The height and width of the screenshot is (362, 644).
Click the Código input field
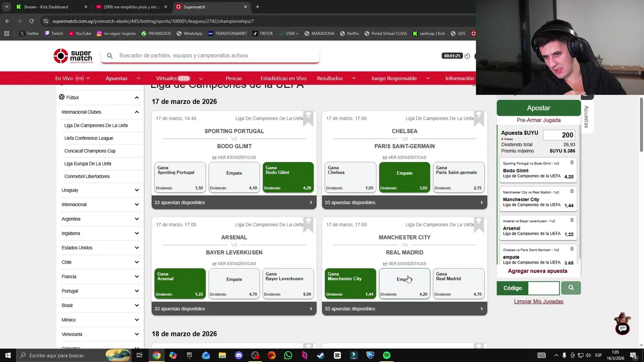coord(544,288)
